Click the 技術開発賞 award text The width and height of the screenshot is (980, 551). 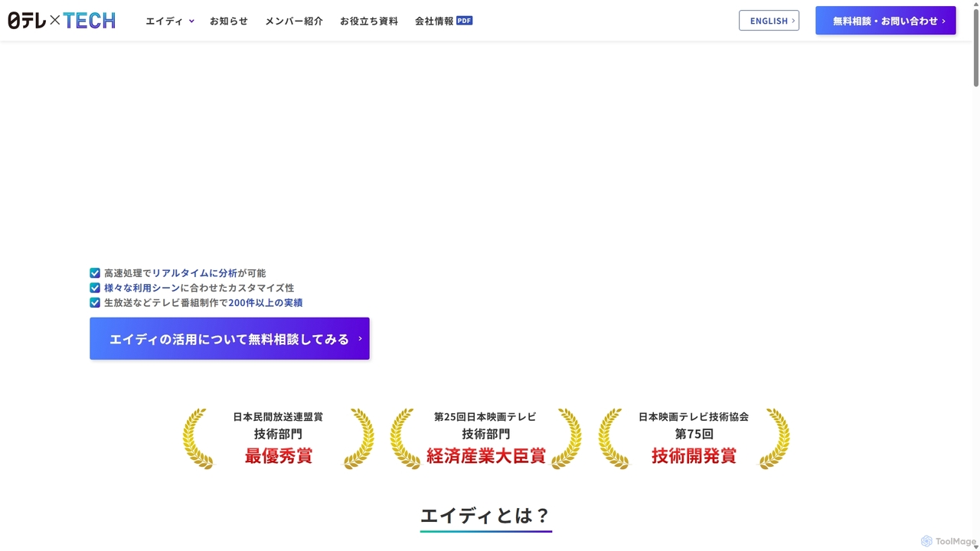(694, 456)
